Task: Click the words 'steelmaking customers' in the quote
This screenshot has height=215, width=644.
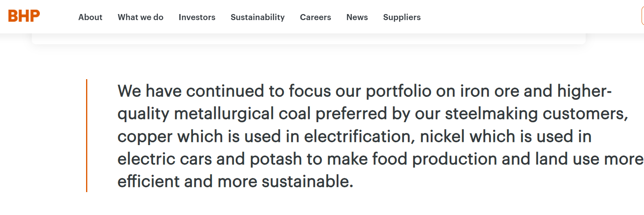Action: 536,114
